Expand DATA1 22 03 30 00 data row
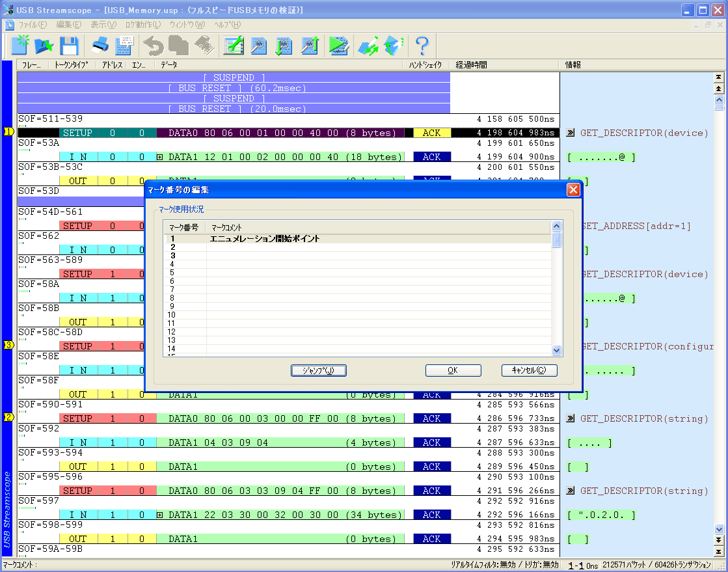 (159, 515)
